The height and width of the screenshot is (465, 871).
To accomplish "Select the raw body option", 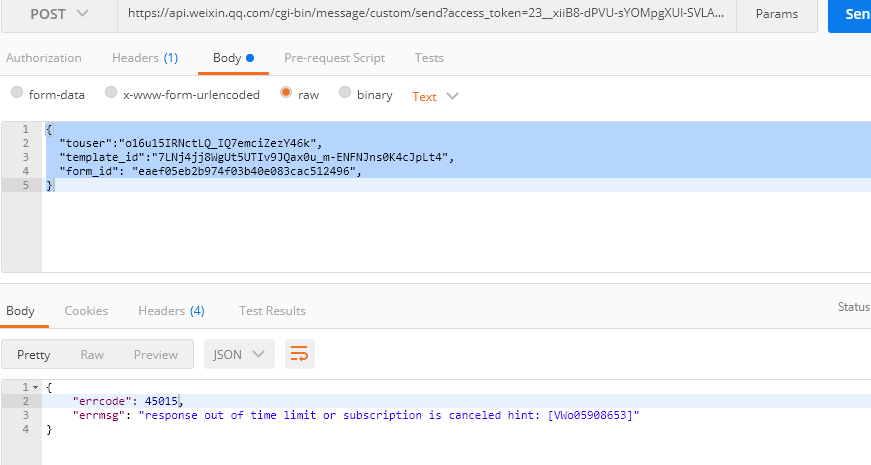I will coord(286,92).
